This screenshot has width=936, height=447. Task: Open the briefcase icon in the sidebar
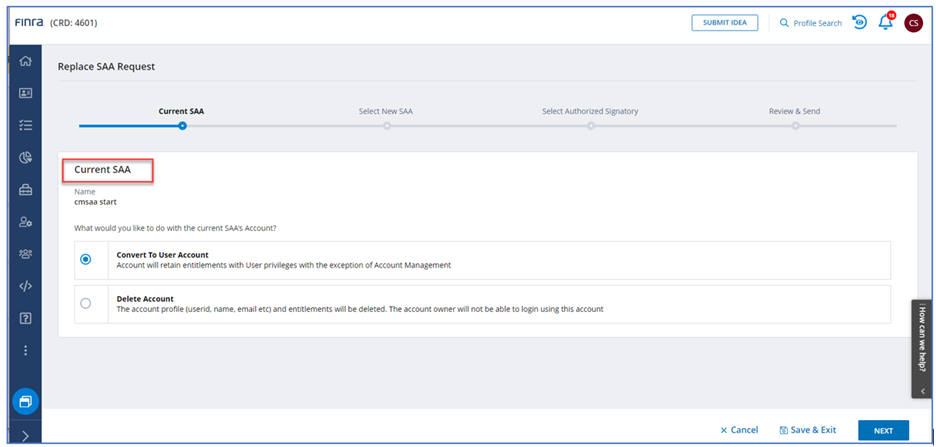pyautogui.click(x=26, y=190)
